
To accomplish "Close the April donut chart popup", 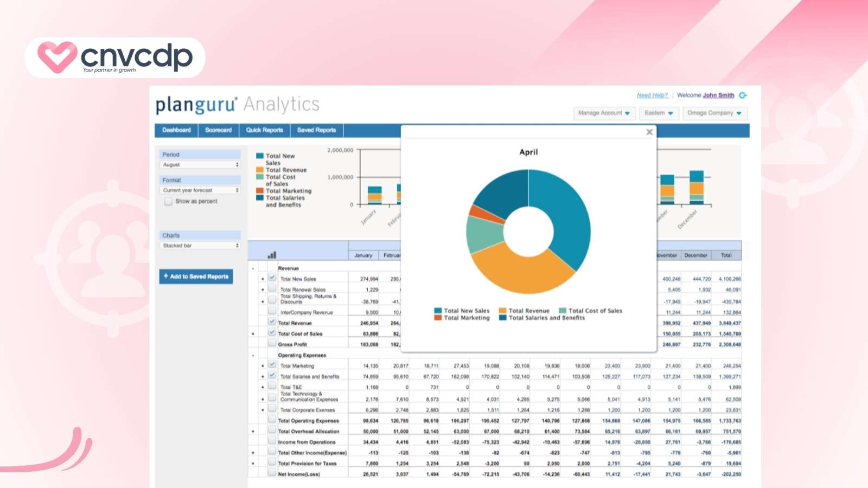I will tap(649, 132).
